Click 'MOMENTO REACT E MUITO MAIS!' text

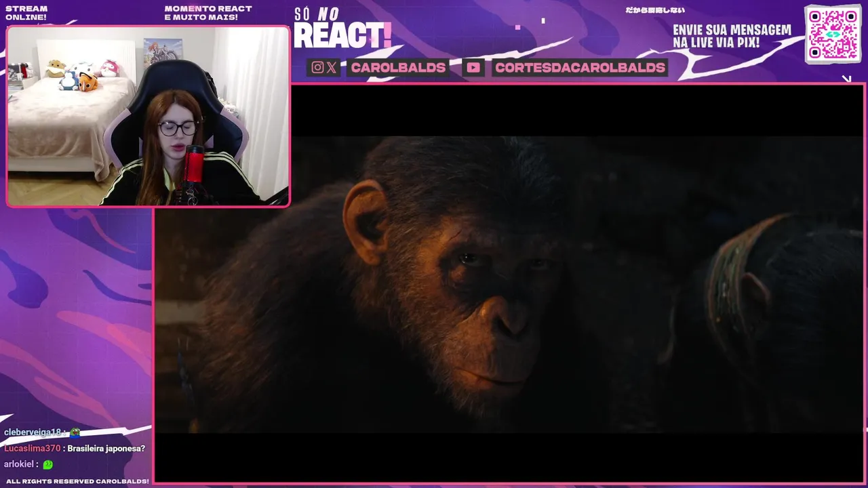[x=208, y=13]
